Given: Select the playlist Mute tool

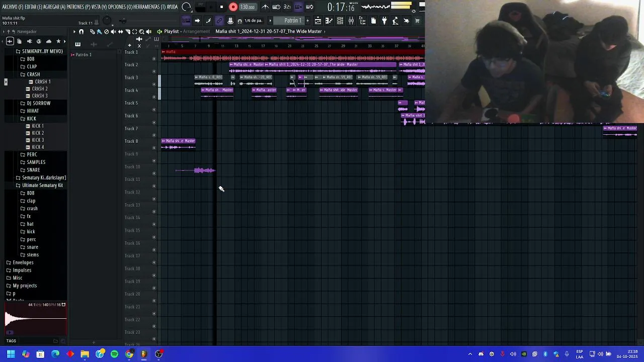Looking at the screenshot, I should tap(113, 31).
